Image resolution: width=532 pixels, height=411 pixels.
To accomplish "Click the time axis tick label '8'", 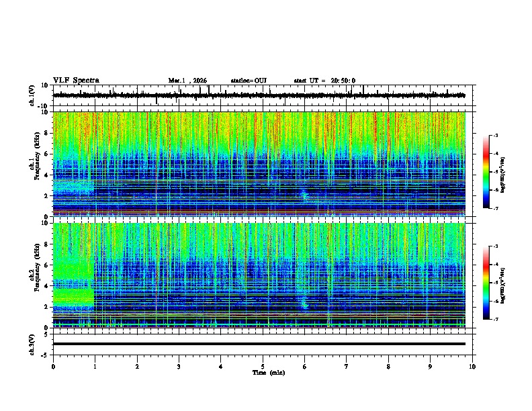I will 388,367.
